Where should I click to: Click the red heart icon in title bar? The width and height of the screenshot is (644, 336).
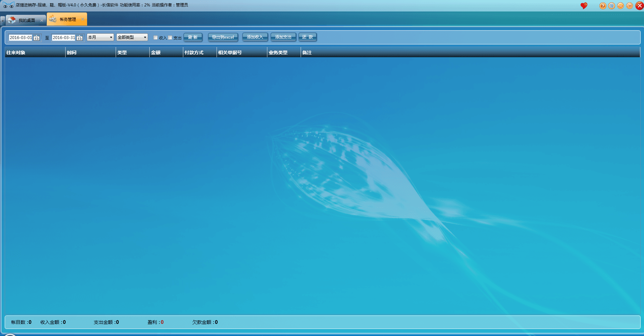[584, 6]
